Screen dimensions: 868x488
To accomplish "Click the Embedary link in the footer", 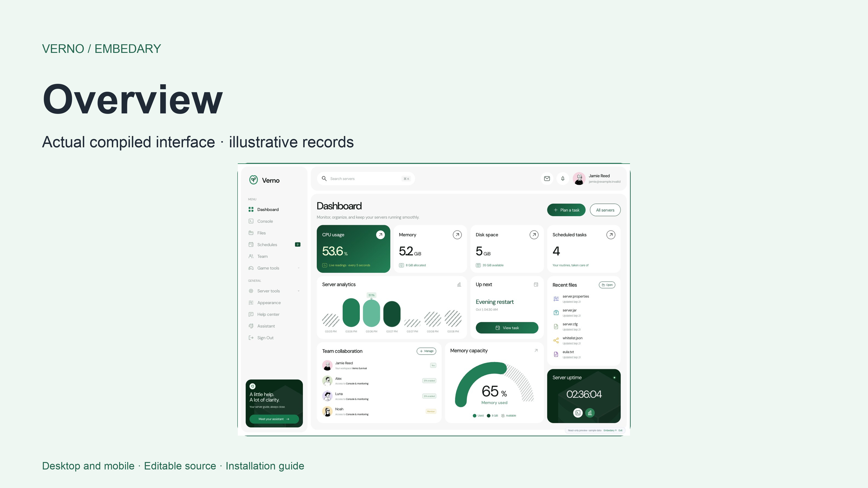I will point(610,430).
